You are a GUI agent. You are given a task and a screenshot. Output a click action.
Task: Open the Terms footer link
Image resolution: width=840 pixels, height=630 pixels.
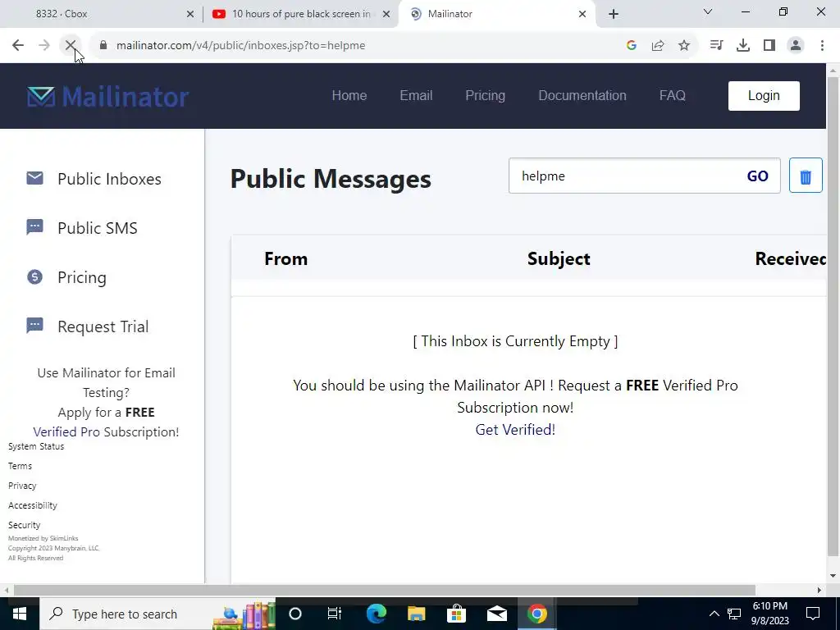pos(20,466)
